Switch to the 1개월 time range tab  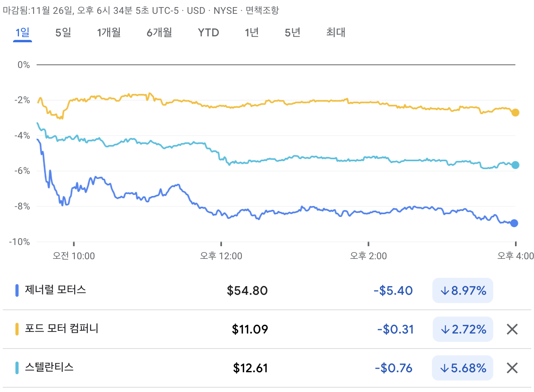click(x=109, y=32)
